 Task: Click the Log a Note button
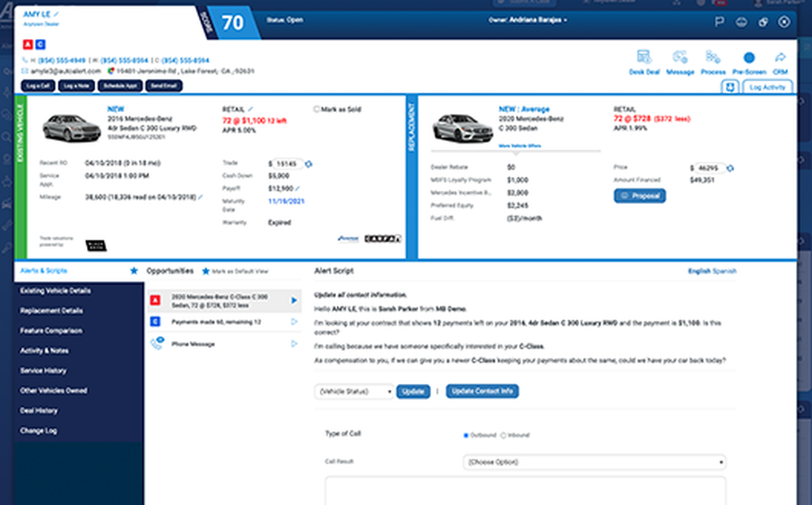tap(76, 86)
